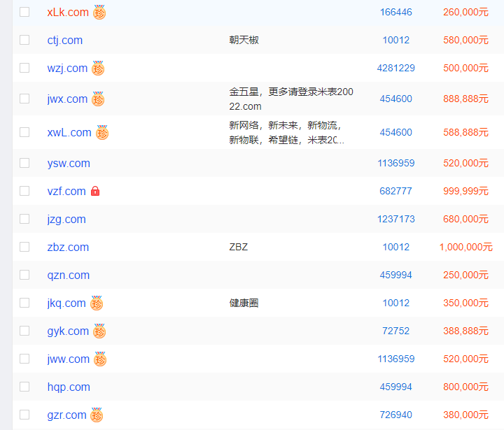Viewport: 504px width, 430px height.
Task: Click the badge icon next to xLk.com
Action: (99, 12)
